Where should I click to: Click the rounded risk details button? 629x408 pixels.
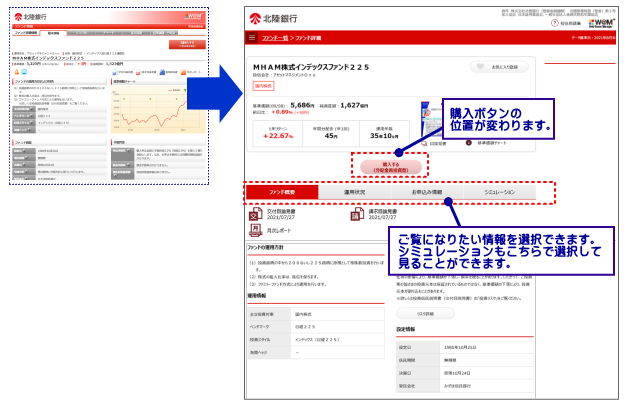tap(425, 314)
